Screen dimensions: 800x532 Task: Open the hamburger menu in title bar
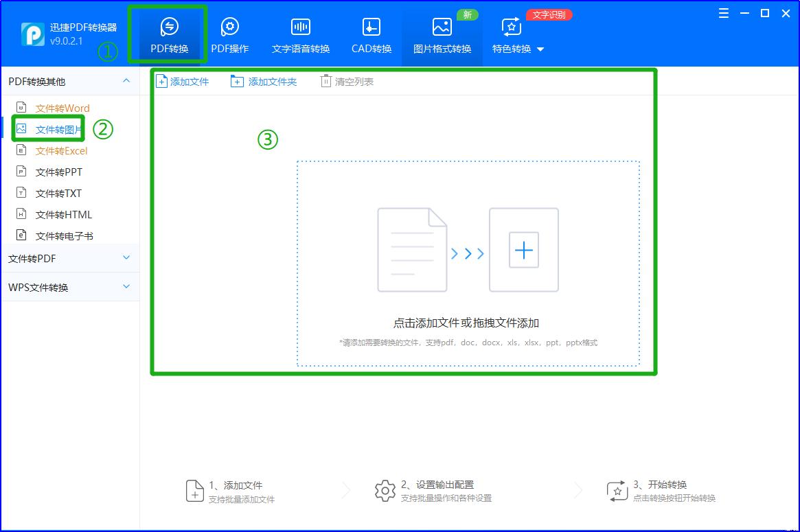(723, 12)
